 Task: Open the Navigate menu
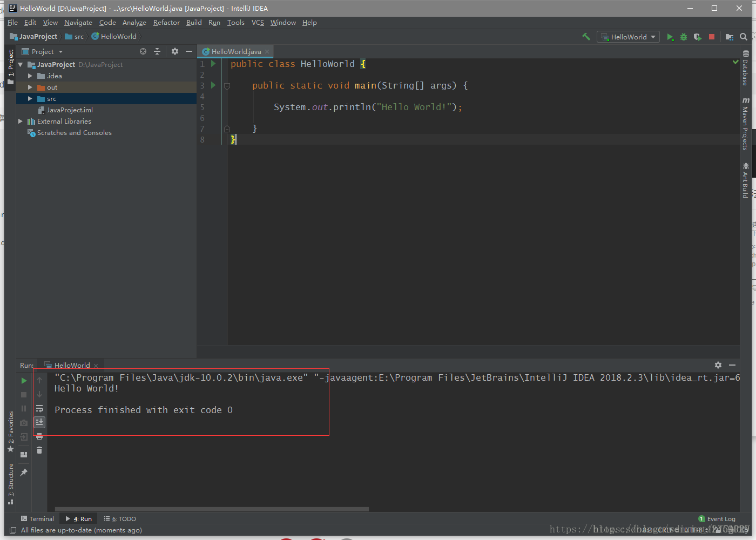click(78, 22)
